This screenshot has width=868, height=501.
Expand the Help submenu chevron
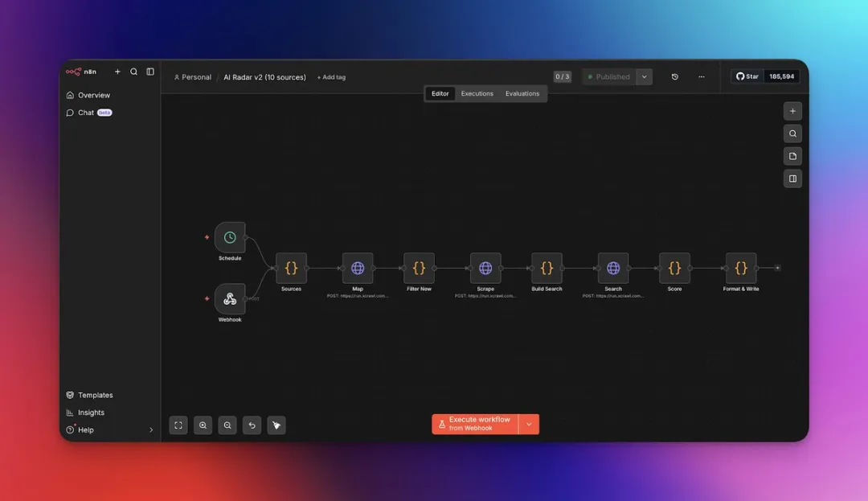tap(151, 430)
